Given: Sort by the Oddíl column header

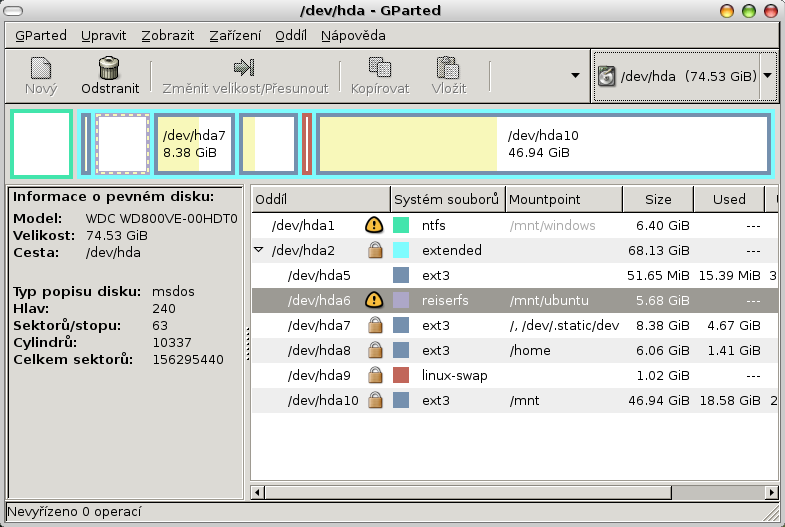Looking at the screenshot, I should 320,199.
